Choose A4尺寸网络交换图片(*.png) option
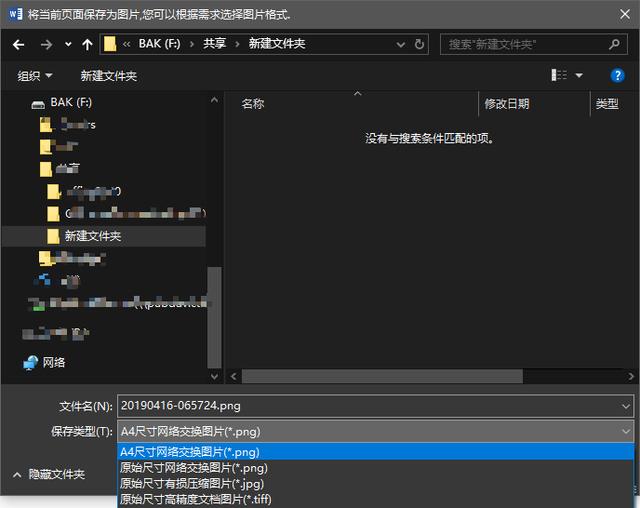This screenshot has width=640, height=508. pos(376,452)
